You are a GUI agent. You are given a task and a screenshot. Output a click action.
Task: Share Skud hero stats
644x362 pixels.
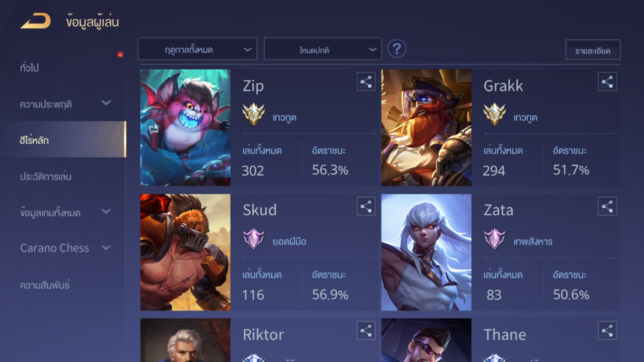[x=366, y=207]
